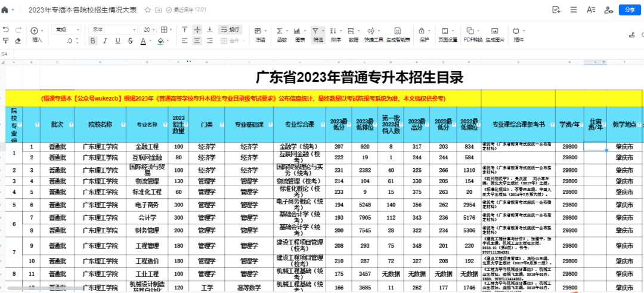Screen dimensions: 644x293
Task: Click the 插入 insert plus icon
Action: pos(35,30)
